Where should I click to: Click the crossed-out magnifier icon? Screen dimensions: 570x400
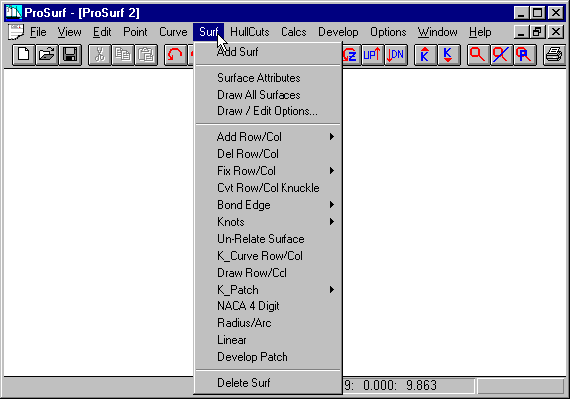501,55
